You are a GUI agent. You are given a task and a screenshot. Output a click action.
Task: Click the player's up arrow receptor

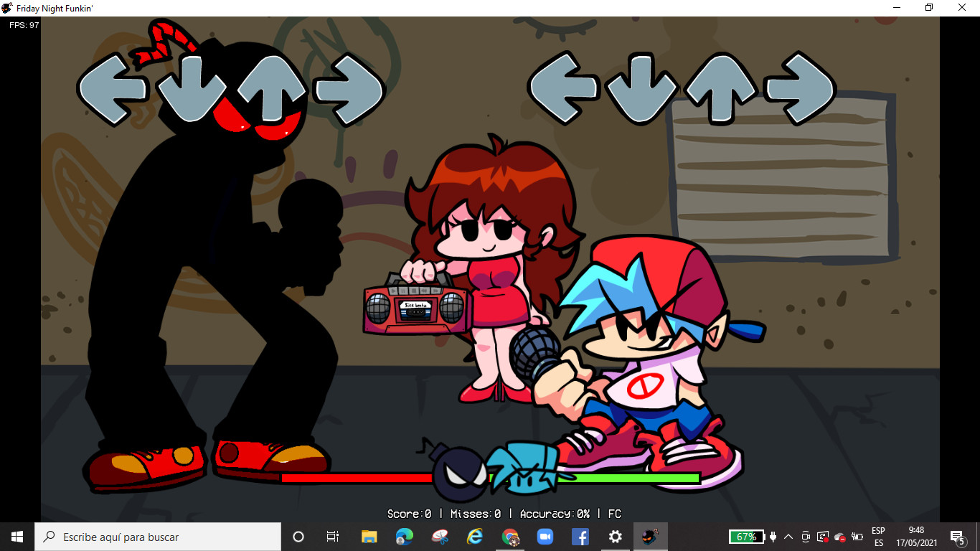click(x=720, y=89)
